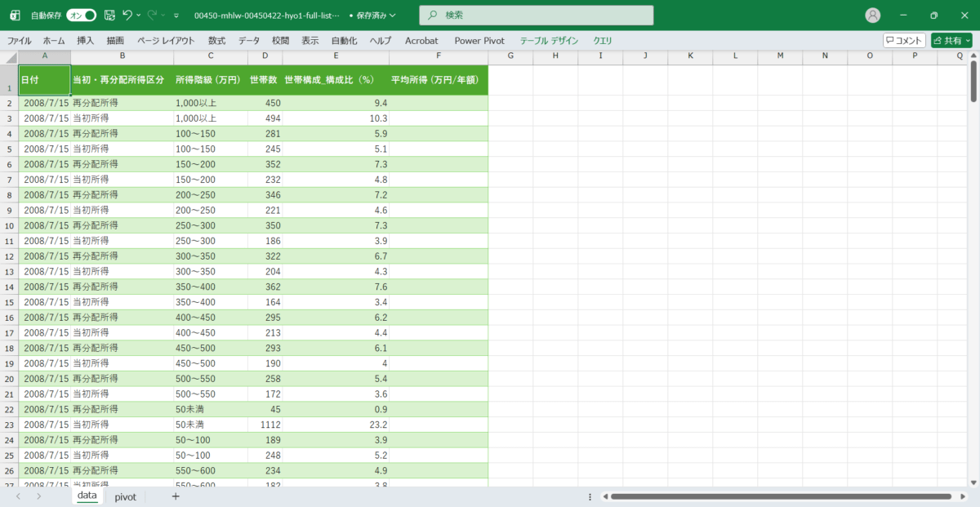This screenshot has width=980, height=507.
Task: Click the 検索 search box
Action: coord(537,16)
